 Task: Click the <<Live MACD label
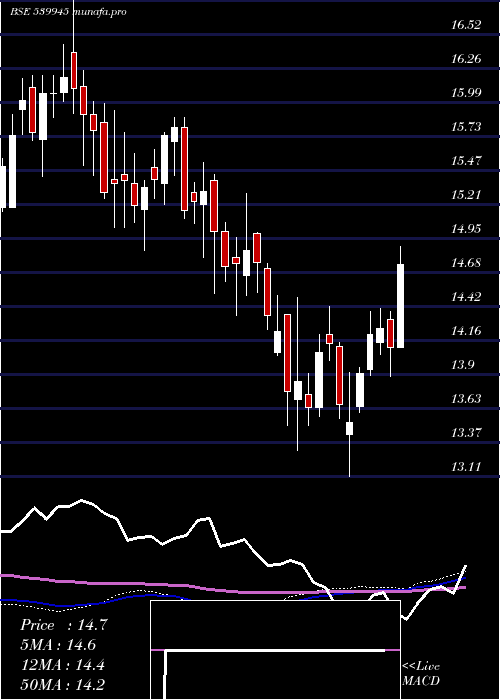(421, 673)
